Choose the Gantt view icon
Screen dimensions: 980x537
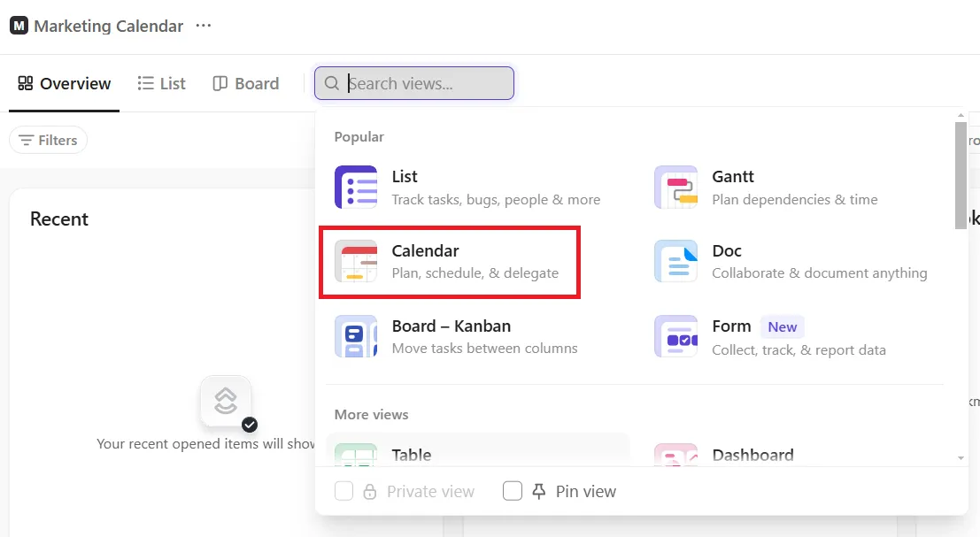[x=675, y=187]
